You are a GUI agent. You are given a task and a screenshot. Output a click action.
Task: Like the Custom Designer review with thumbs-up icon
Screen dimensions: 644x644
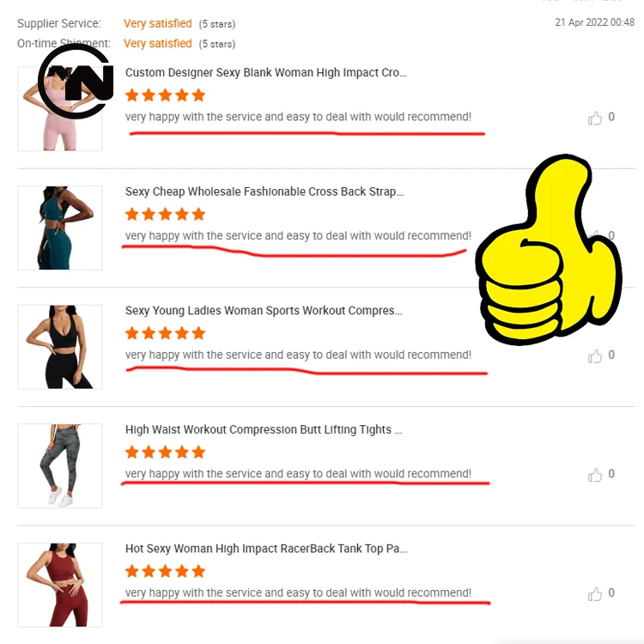595,118
